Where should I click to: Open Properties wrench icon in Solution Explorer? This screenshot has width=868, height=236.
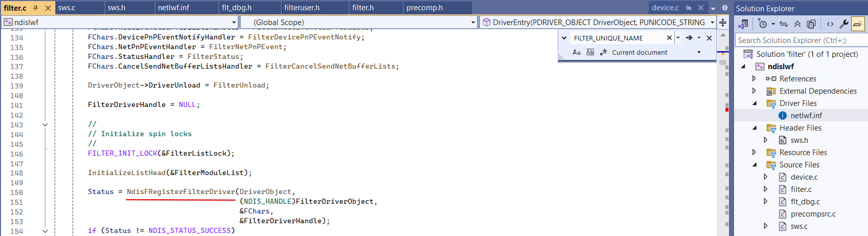(x=844, y=24)
